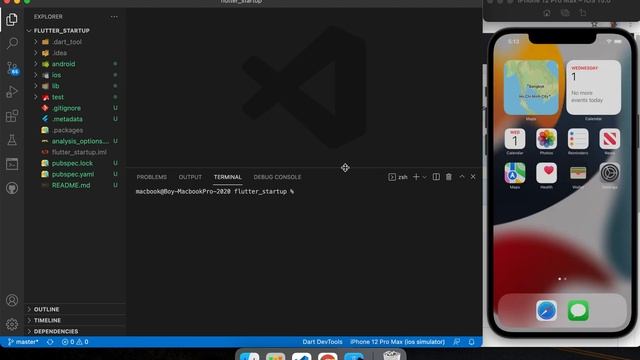
Task: Tap the Settings app in simulator
Action: [610, 173]
